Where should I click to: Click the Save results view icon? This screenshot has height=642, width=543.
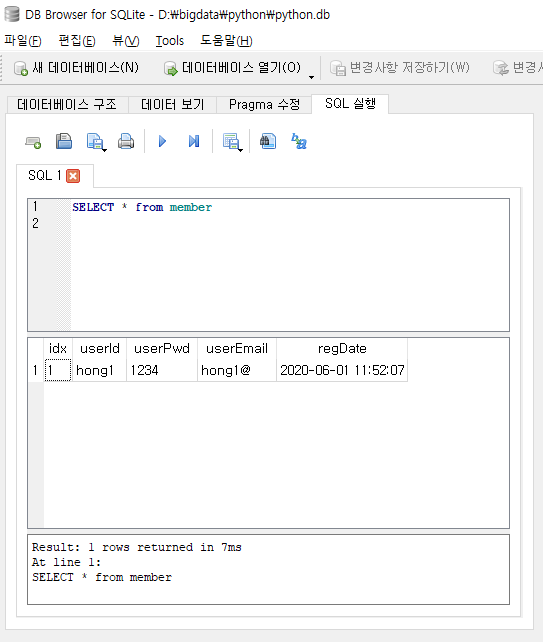[232, 142]
